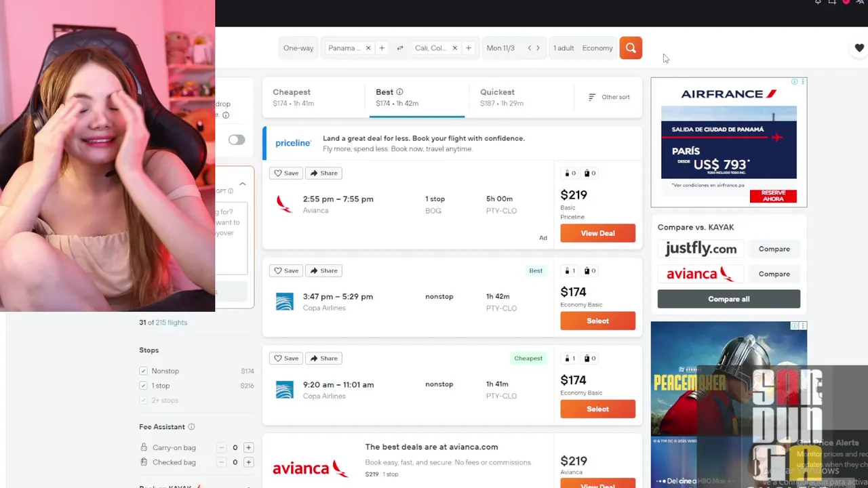Open the One-way trip type selector
This screenshot has height=488, width=868.
[298, 48]
